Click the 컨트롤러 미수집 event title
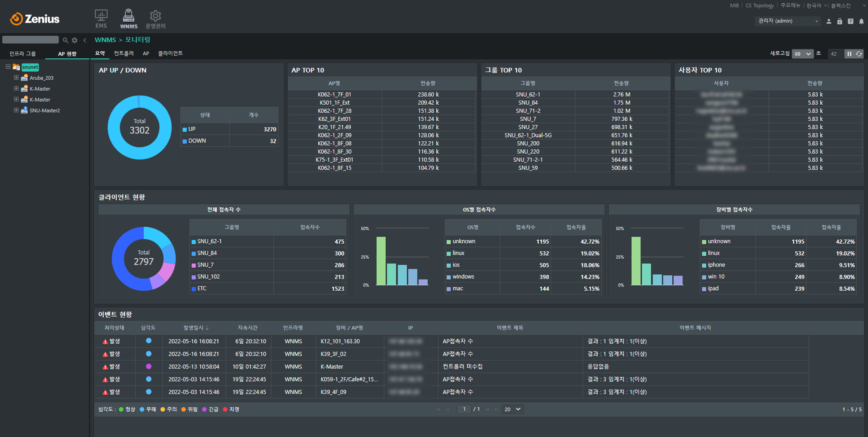Image resolution: width=868 pixels, height=437 pixels. coord(463,366)
